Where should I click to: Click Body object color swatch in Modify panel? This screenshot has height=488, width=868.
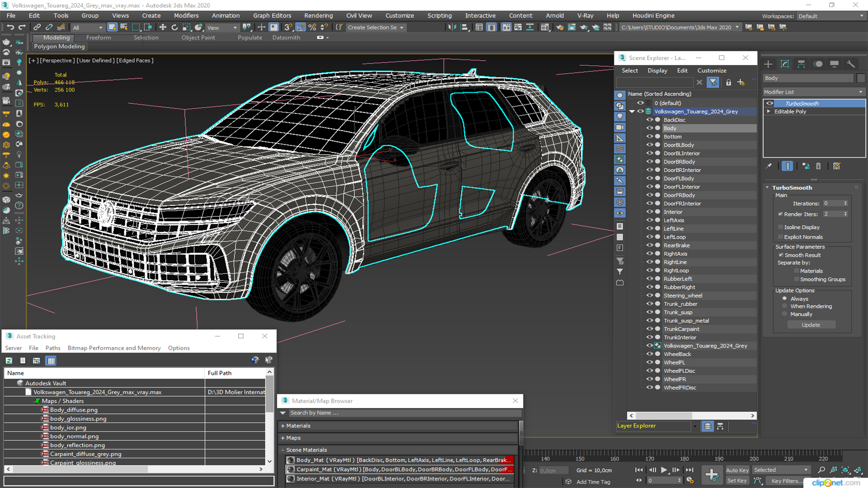coord(861,78)
